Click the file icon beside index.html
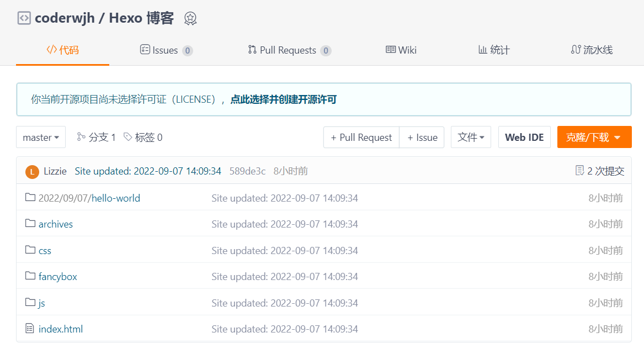The width and height of the screenshot is (644, 343). coord(30,329)
